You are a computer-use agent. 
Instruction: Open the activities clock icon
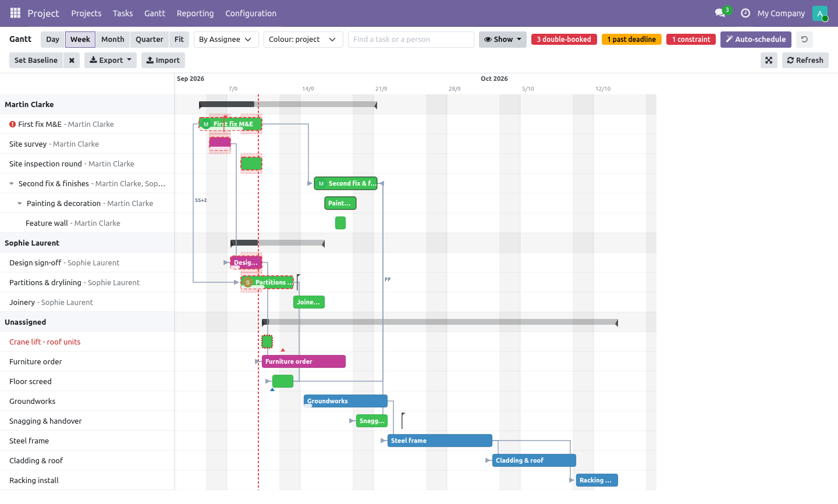click(x=745, y=13)
